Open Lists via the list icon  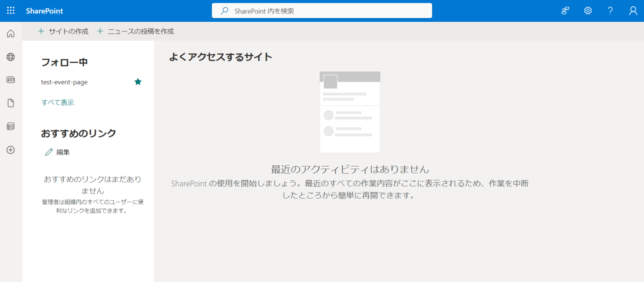(x=10, y=126)
